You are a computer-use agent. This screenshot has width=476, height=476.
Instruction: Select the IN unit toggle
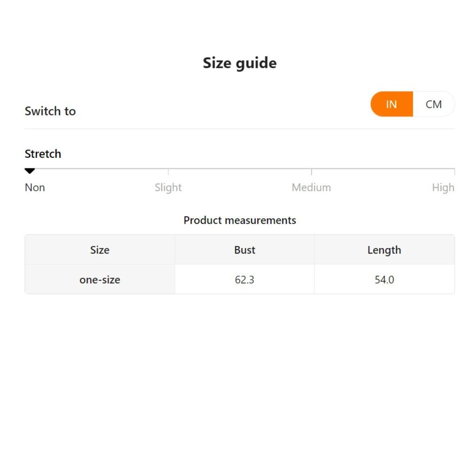click(x=392, y=104)
